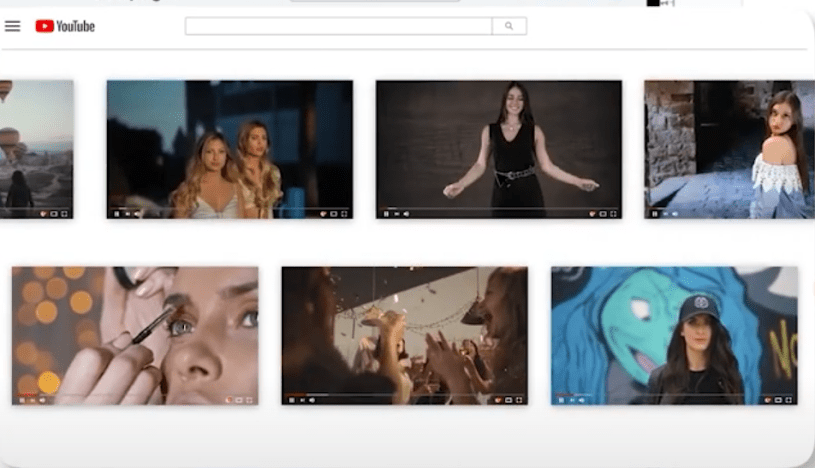Mute the black dress woman video
The height and width of the screenshot is (468, 815).
tap(407, 214)
